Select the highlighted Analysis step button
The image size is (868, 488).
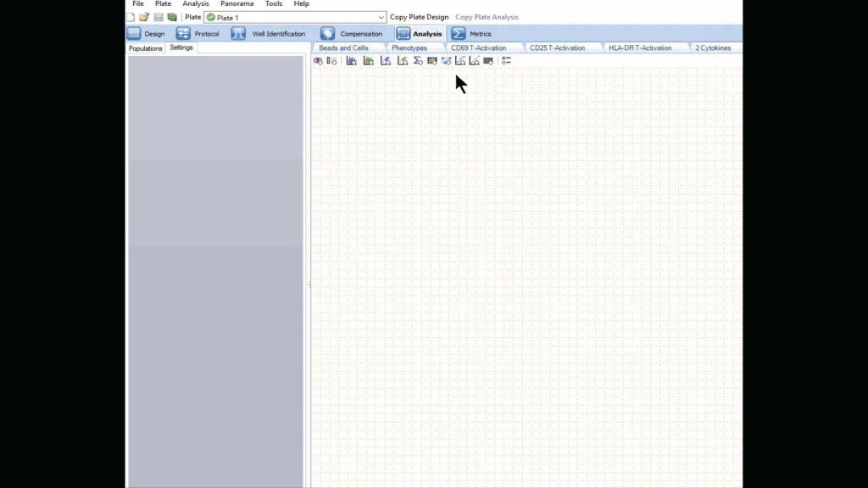(419, 34)
